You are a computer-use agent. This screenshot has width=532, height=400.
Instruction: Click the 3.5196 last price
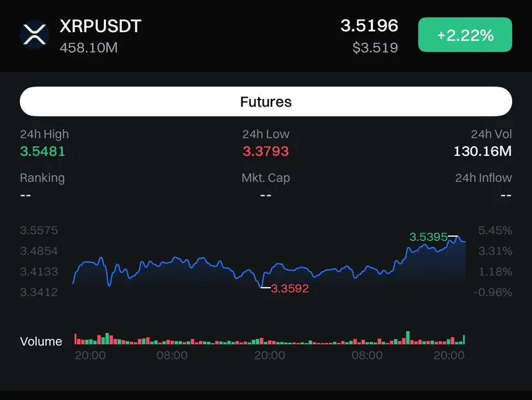pyautogui.click(x=369, y=26)
